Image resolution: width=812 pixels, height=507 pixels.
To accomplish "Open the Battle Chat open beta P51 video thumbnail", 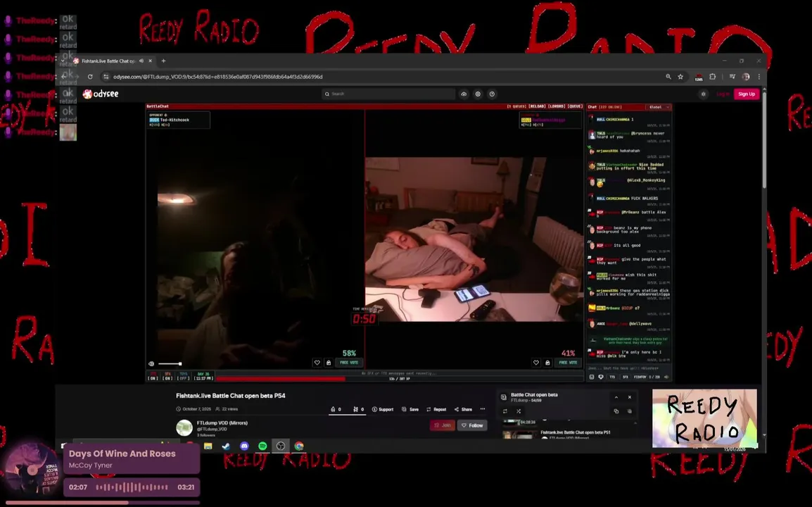I will pyautogui.click(x=520, y=435).
